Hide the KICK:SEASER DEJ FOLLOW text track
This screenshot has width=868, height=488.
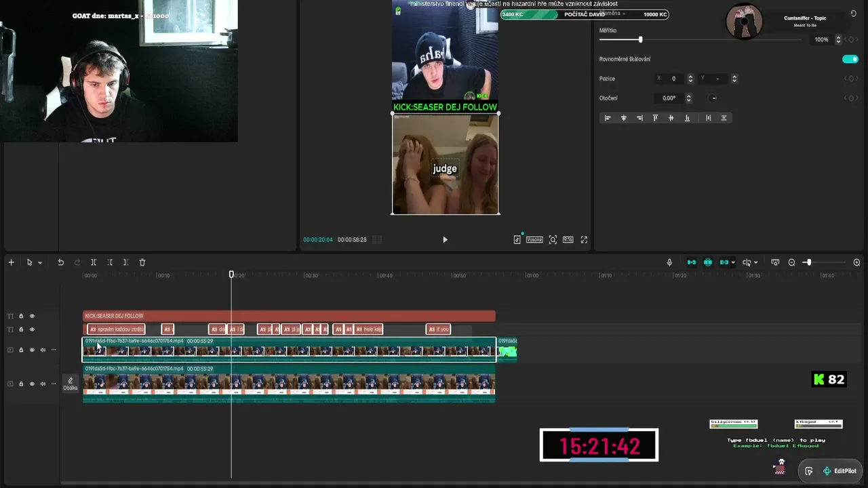(x=32, y=316)
